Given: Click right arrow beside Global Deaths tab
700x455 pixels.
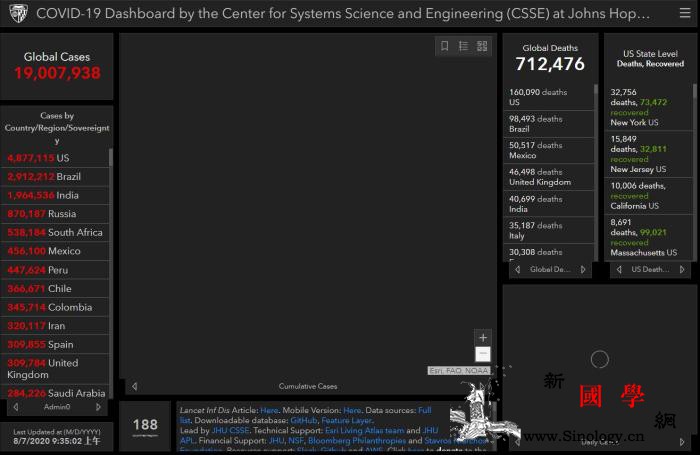Looking at the screenshot, I should click(583, 269).
